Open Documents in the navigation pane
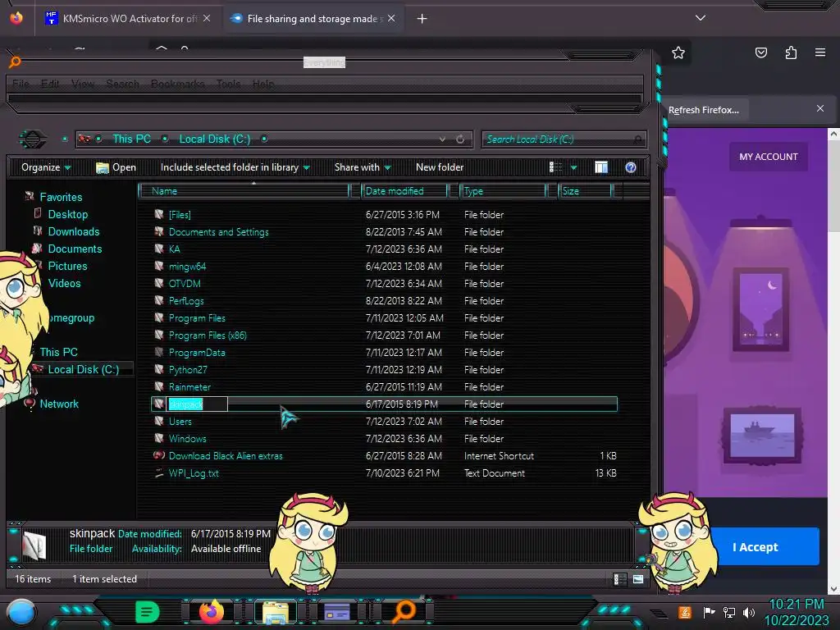The width and height of the screenshot is (840, 630). (75, 249)
